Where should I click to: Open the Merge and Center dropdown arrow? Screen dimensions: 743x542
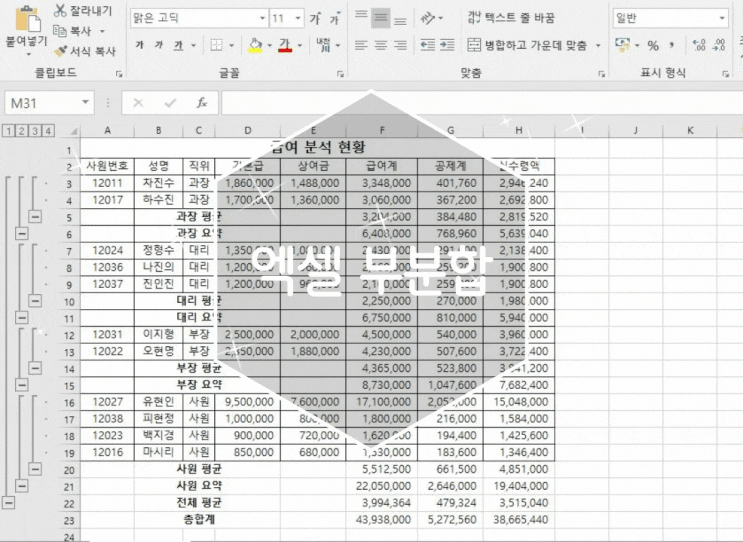[598, 45]
